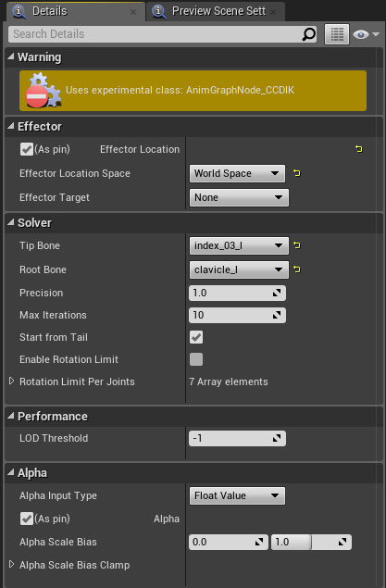This screenshot has width=386, height=588.
Task: Click the LOD Threshold value field
Action: point(237,438)
